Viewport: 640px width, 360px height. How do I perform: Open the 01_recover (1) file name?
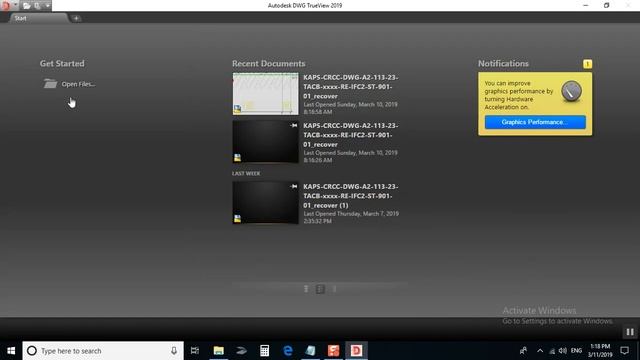click(x=351, y=196)
